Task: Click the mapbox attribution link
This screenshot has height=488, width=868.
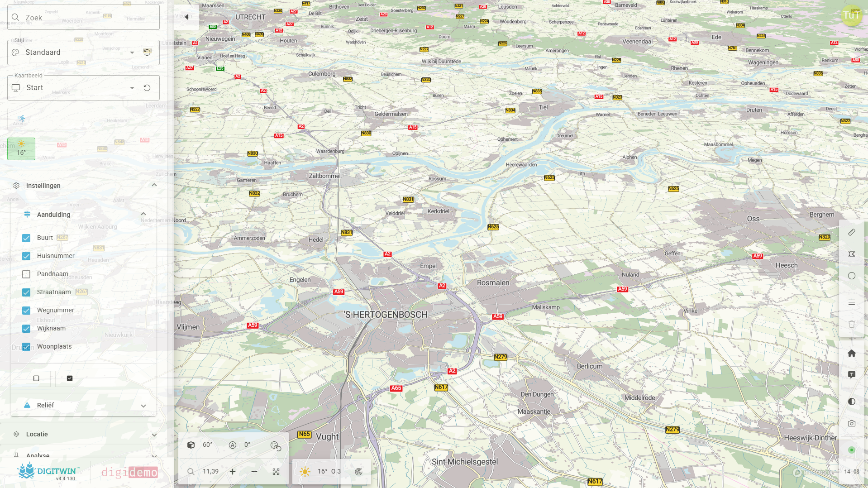Action: (812, 472)
